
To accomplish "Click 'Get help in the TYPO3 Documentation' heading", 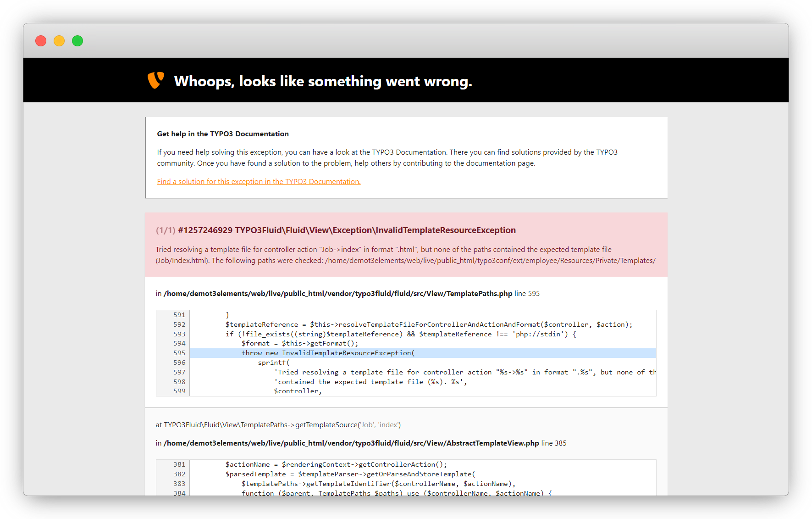I will [x=223, y=134].
